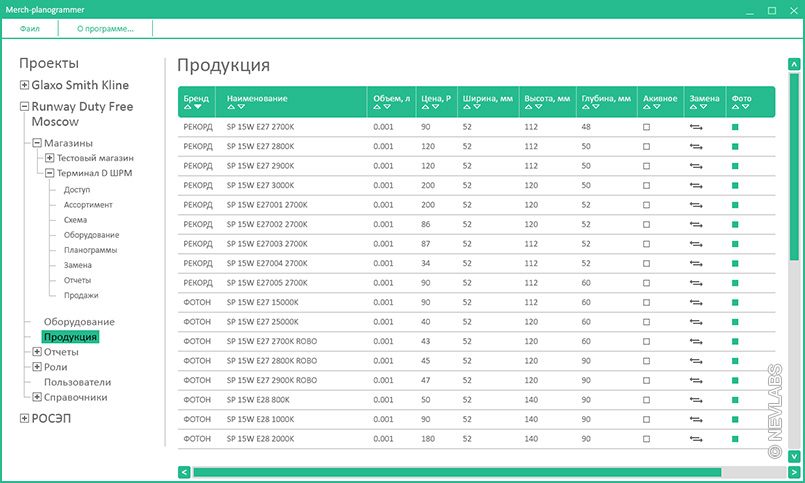This screenshot has height=483, width=805.
Task: Toggle Активное checkbox for SP 15W E27 2700K
Action: click(646, 127)
